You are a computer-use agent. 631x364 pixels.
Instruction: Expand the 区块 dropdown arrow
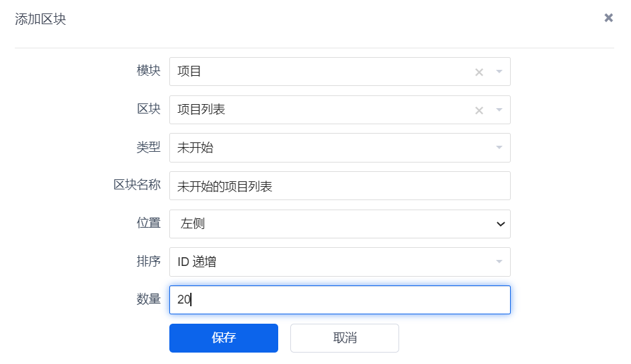(x=499, y=109)
